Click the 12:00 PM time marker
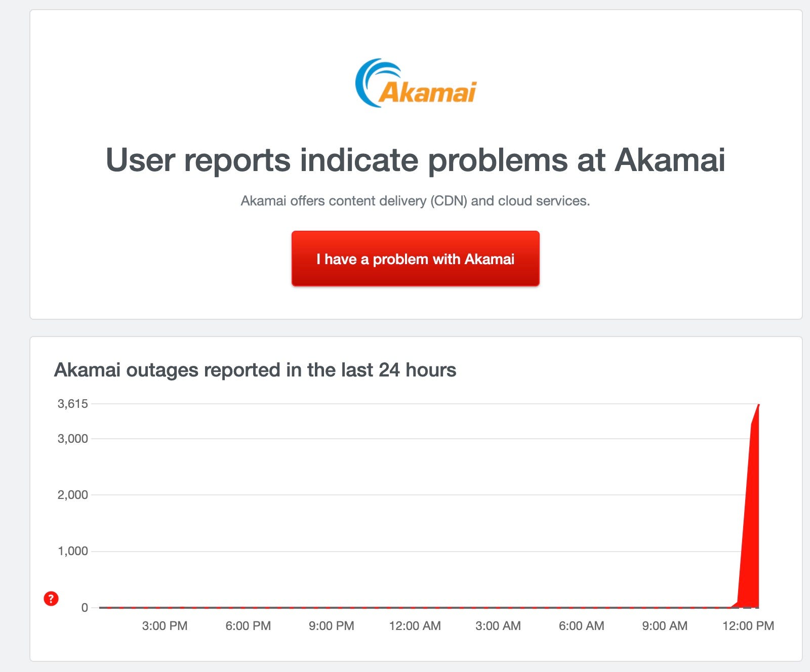The height and width of the screenshot is (672, 810). click(748, 626)
